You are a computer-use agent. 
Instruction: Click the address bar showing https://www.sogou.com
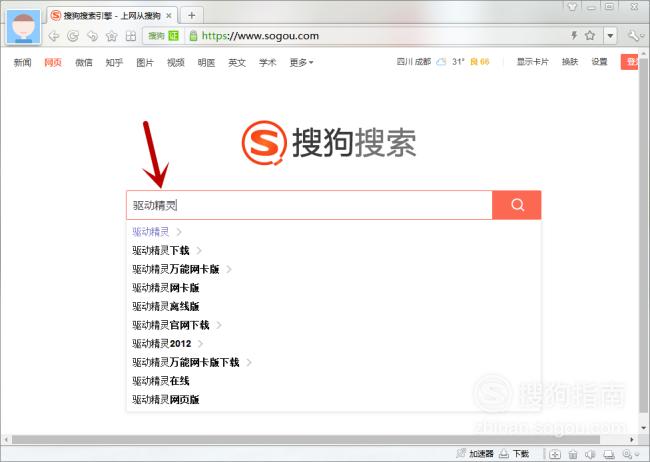[260, 36]
